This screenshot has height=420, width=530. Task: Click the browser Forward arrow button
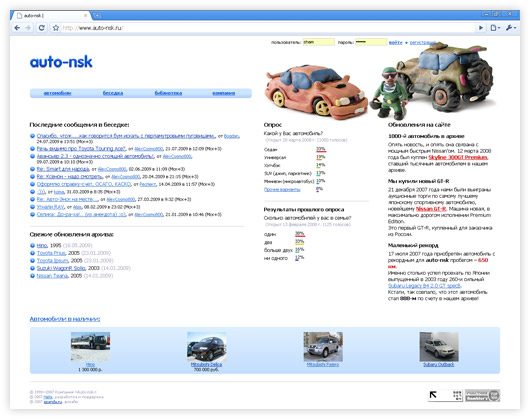28,28
